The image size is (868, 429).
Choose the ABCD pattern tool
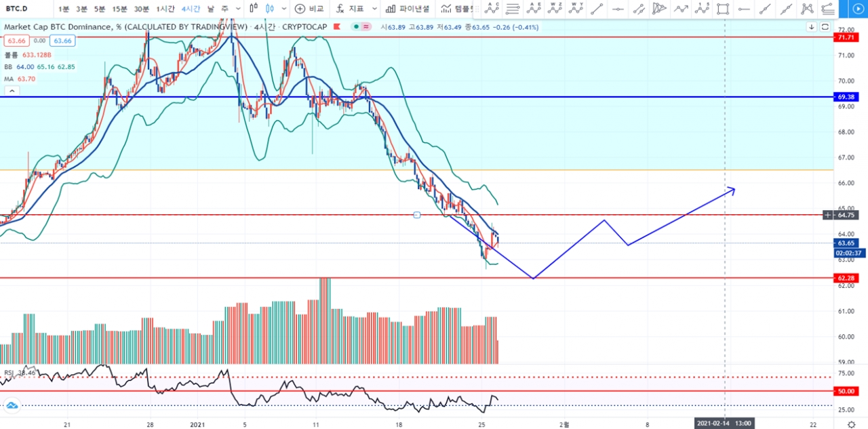pos(492,9)
